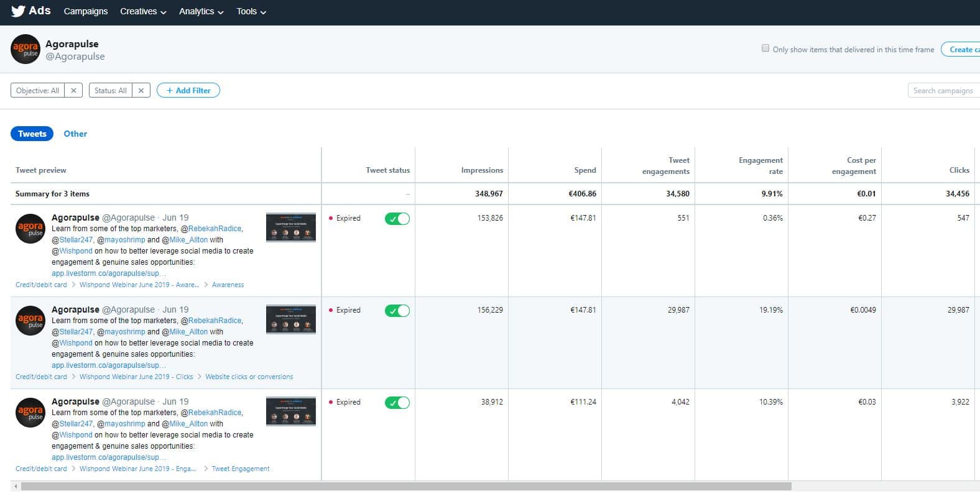Toggle off the tweet with 153,826 impressions
This screenshot has height=504, width=980.
click(397, 219)
